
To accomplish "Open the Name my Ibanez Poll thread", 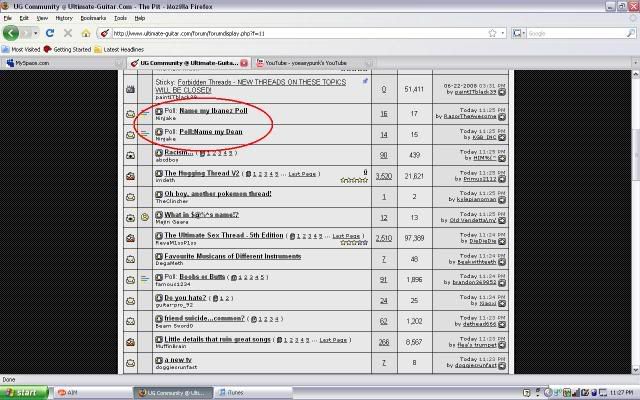I will pyautogui.click(x=213, y=111).
